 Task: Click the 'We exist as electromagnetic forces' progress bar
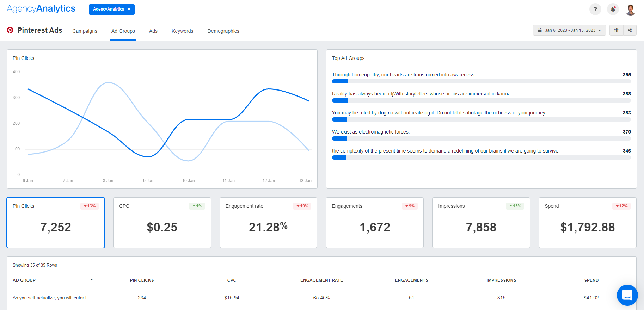point(481,138)
